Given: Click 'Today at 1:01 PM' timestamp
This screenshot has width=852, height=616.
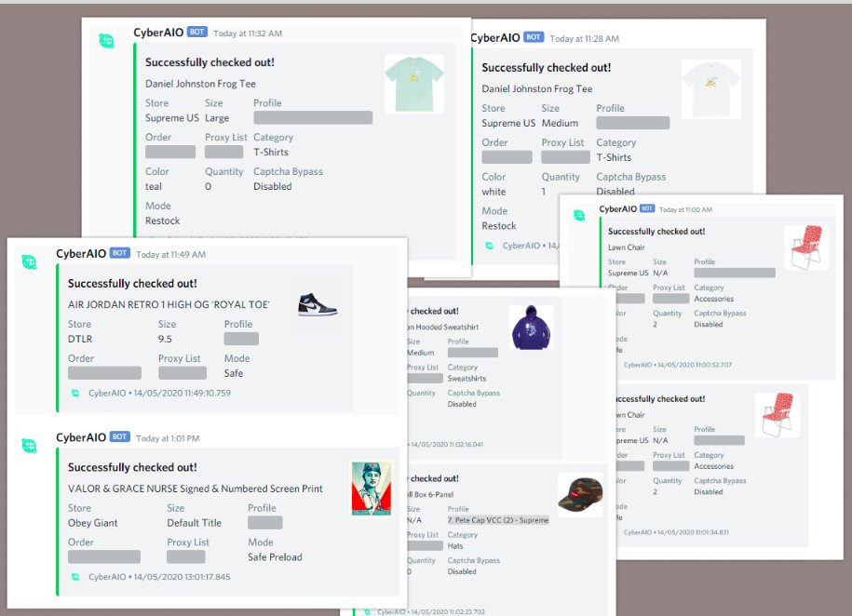Looking at the screenshot, I should click(x=168, y=438).
